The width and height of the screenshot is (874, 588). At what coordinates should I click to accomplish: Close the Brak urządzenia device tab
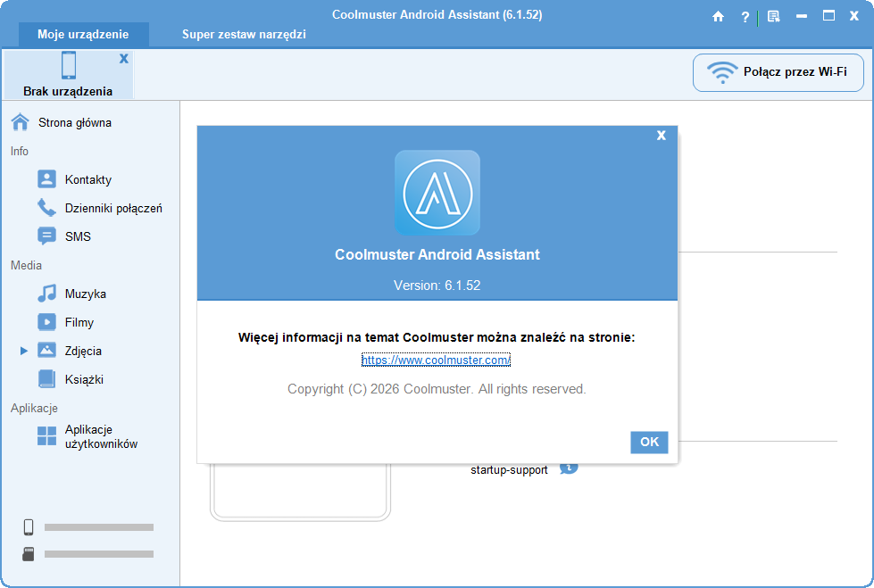124,59
